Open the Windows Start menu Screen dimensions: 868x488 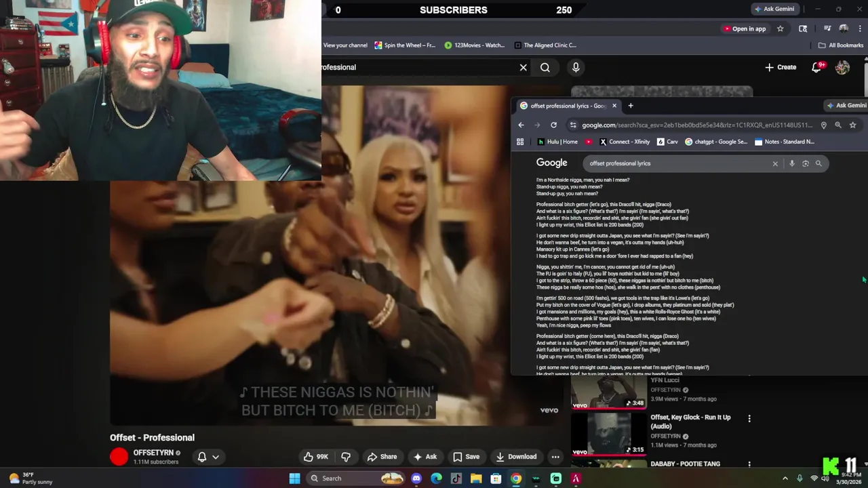[x=294, y=479]
